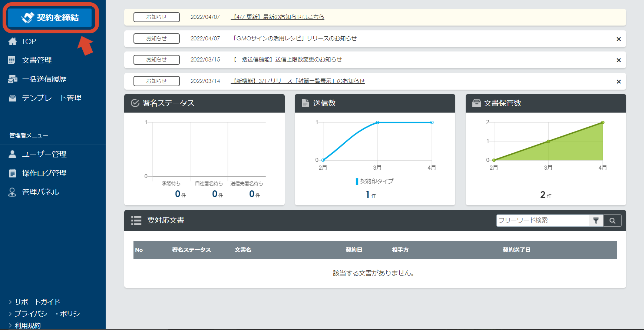The width and height of the screenshot is (644, 330).
Task: Click the home icon beside TOP
Action: click(x=13, y=41)
